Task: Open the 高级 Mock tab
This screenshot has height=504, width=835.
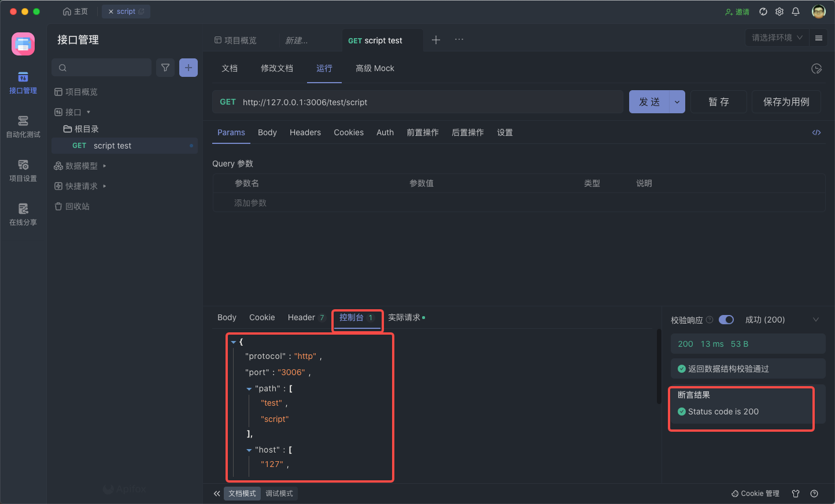Action: [x=375, y=68]
